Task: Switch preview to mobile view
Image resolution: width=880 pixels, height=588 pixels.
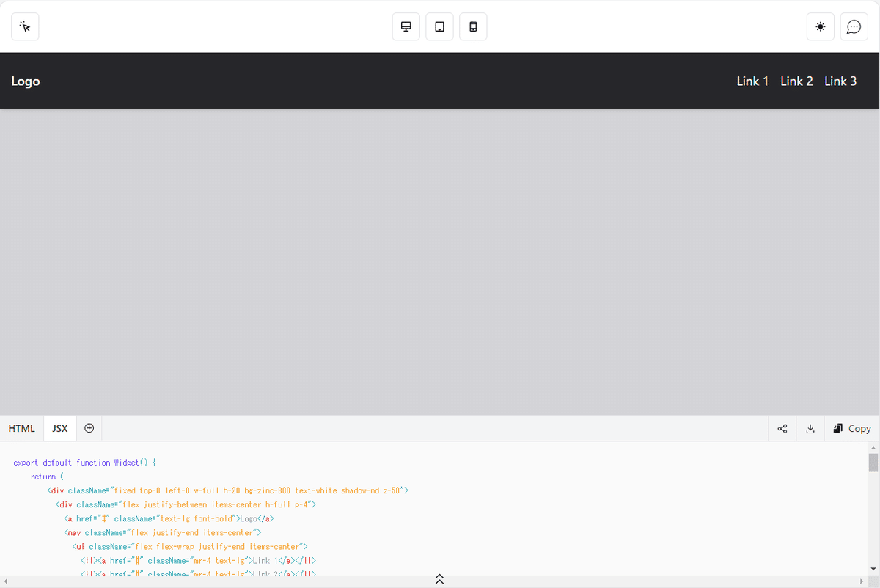Action: [473, 26]
